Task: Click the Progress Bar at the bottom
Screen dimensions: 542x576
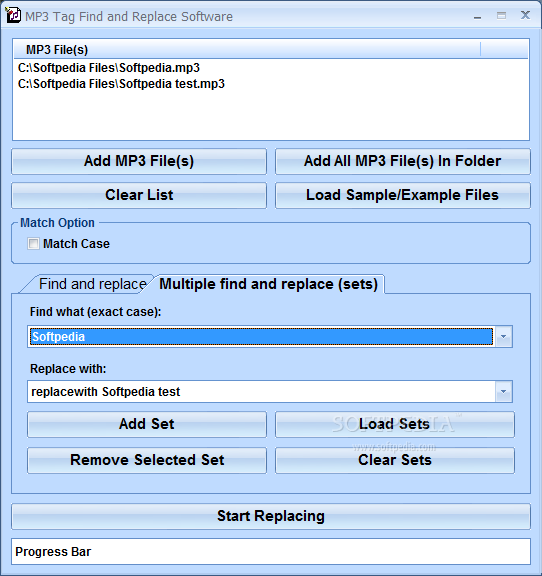Action: pyautogui.click(x=271, y=551)
